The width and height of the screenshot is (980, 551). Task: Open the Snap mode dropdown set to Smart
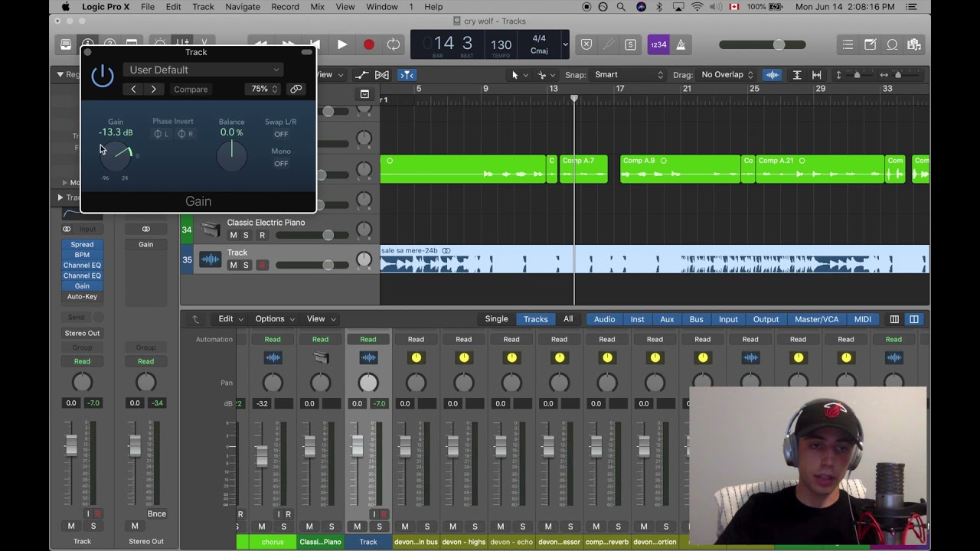point(629,75)
